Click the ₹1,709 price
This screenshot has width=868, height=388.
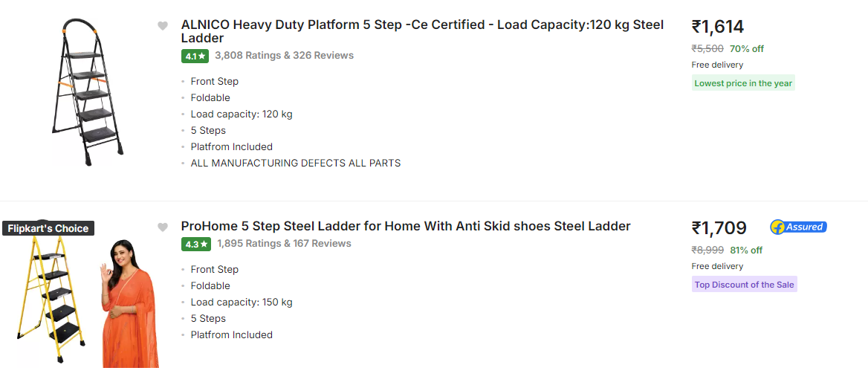click(719, 227)
